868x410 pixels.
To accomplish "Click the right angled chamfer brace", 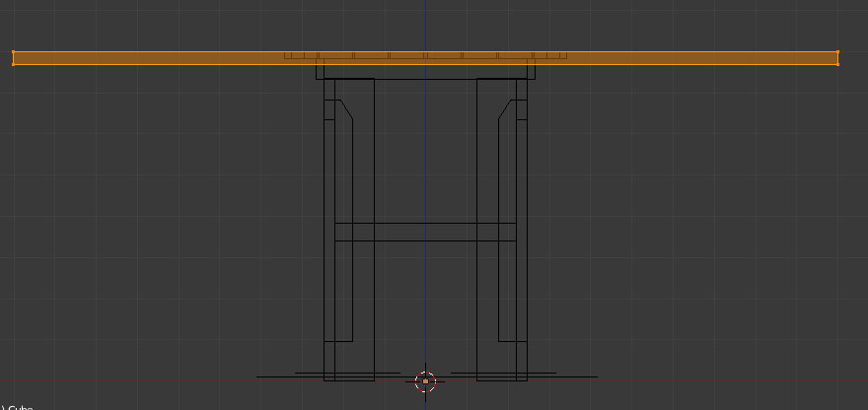I will [x=506, y=110].
